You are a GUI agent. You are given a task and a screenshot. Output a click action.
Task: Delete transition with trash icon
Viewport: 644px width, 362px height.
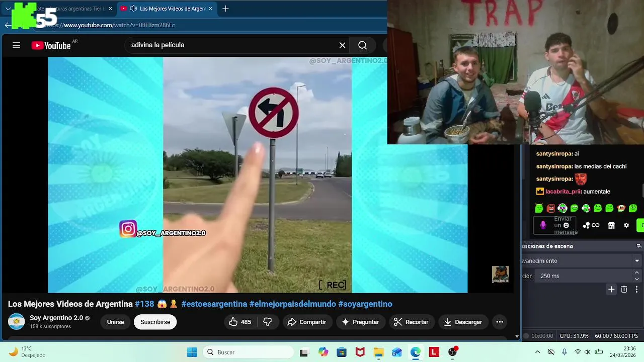624,289
